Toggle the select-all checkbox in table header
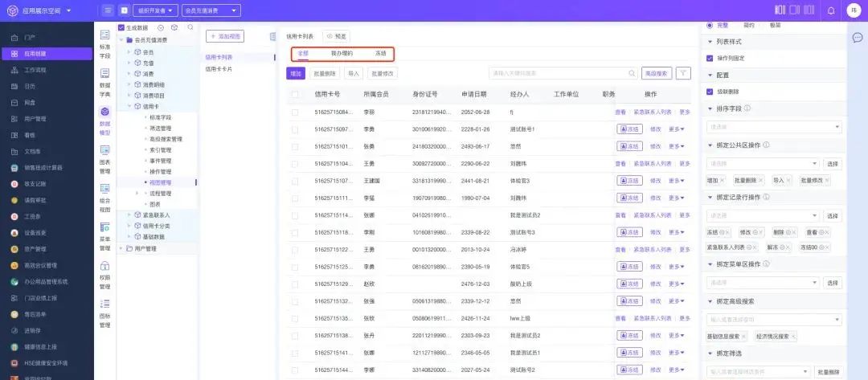The image size is (868, 380). [x=294, y=94]
